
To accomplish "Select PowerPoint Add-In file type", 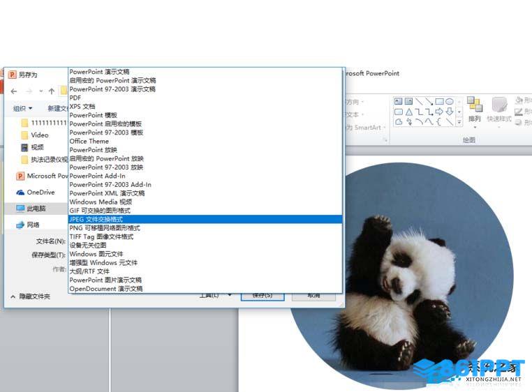I will [205, 176].
